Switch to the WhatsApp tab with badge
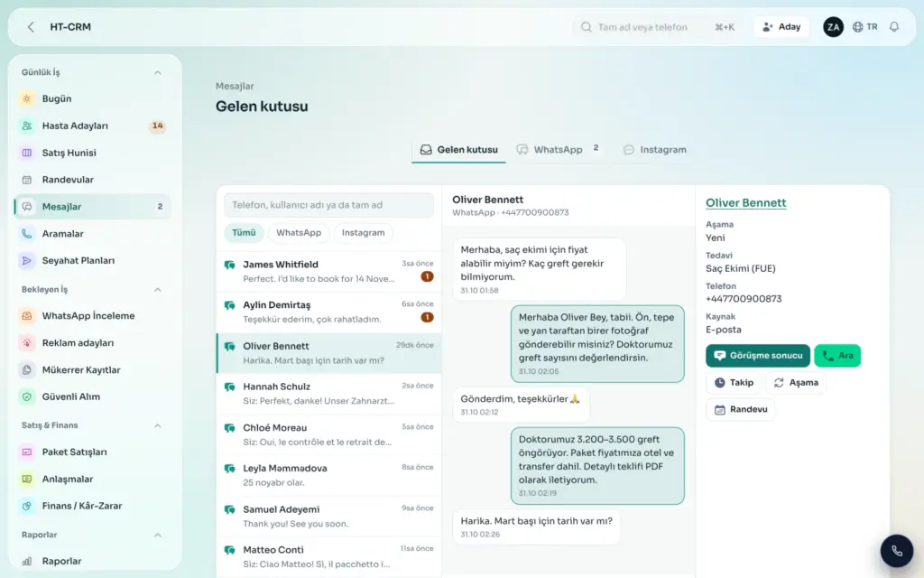The image size is (924, 578). (558, 150)
